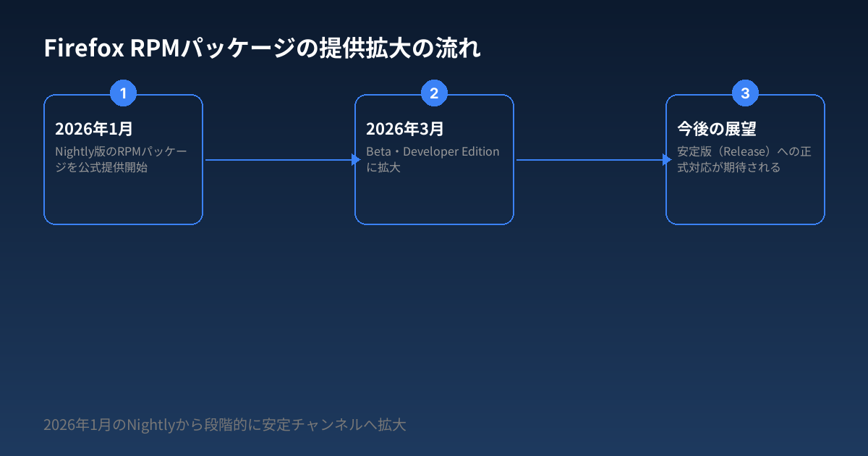Viewport: 868px width, 456px height.
Task: Click the footer text about Nightly段階的拡大
Action: click(224, 425)
